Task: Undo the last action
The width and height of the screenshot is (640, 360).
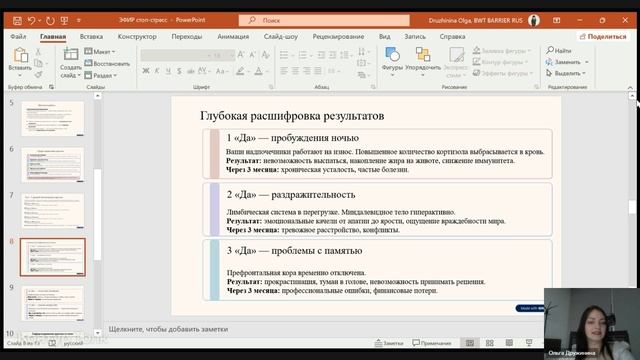Action: (x=31, y=20)
